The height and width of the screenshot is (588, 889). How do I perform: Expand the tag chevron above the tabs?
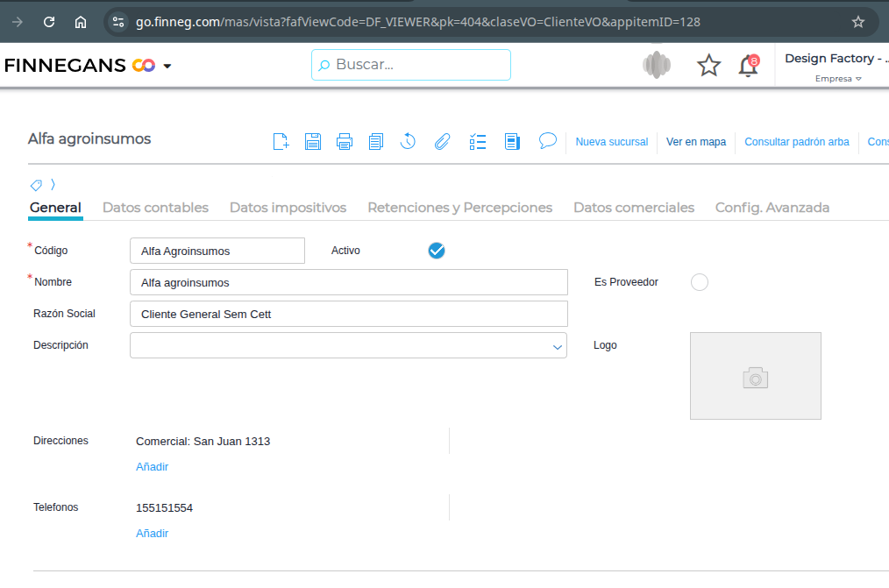53,184
